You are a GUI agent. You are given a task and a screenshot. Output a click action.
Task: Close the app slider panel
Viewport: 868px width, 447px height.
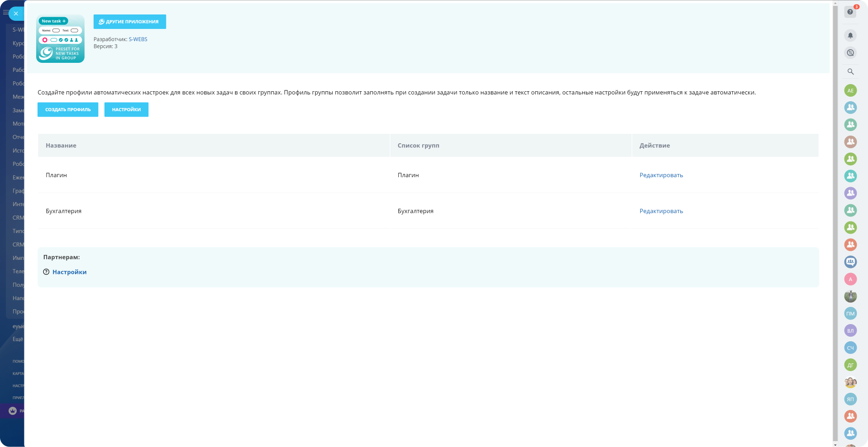(16, 14)
